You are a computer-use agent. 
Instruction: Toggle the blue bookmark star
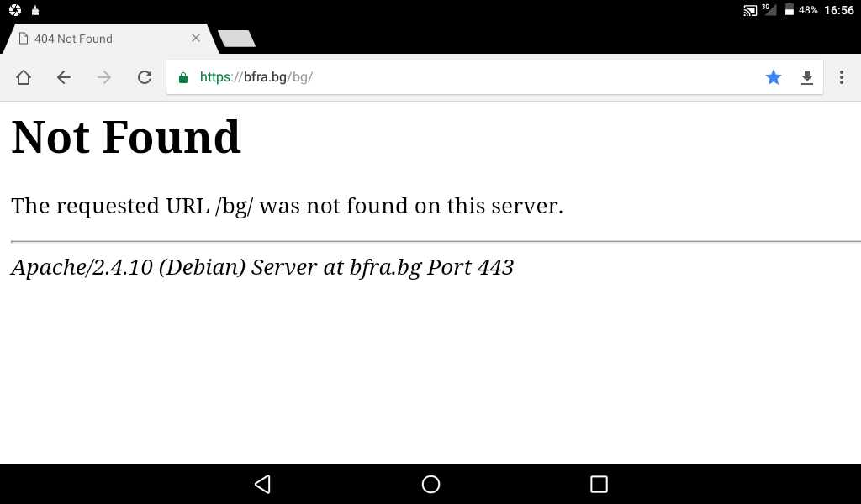click(x=774, y=77)
